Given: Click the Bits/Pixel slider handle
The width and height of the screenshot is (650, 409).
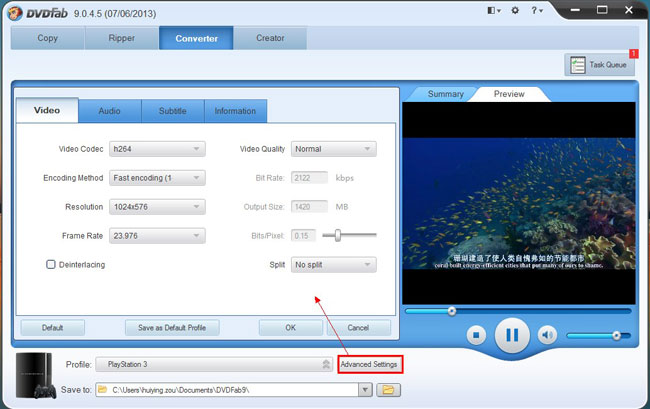Looking at the screenshot, I should 338,235.
